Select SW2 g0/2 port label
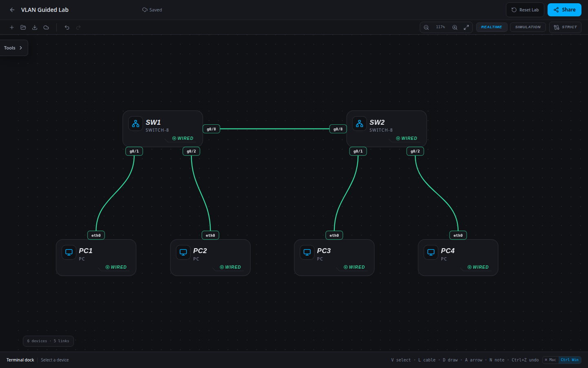The height and width of the screenshot is (368, 588). pyautogui.click(x=415, y=151)
